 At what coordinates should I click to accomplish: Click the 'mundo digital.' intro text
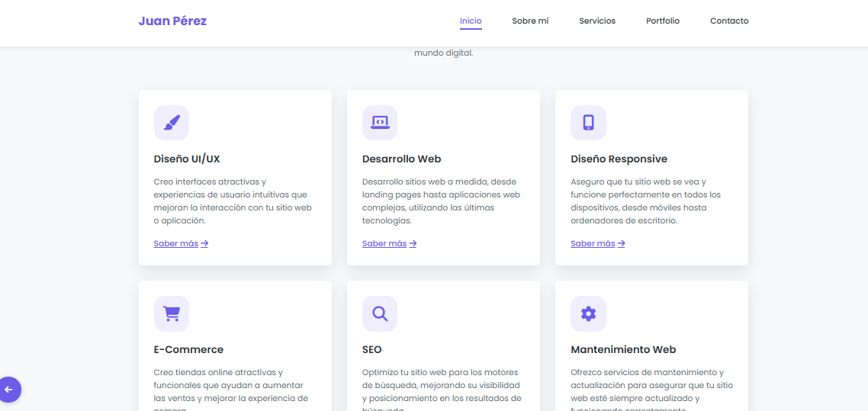[443, 53]
